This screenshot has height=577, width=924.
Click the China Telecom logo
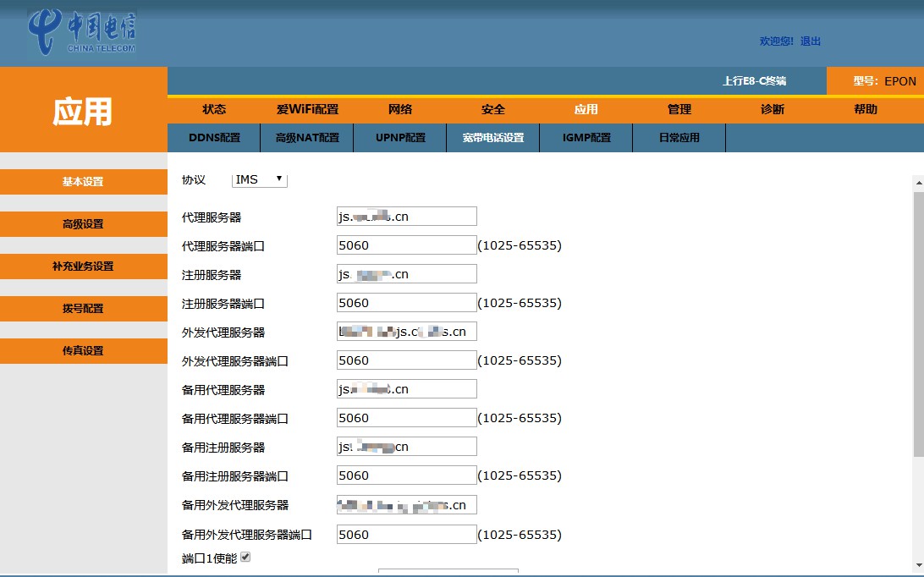point(82,33)
